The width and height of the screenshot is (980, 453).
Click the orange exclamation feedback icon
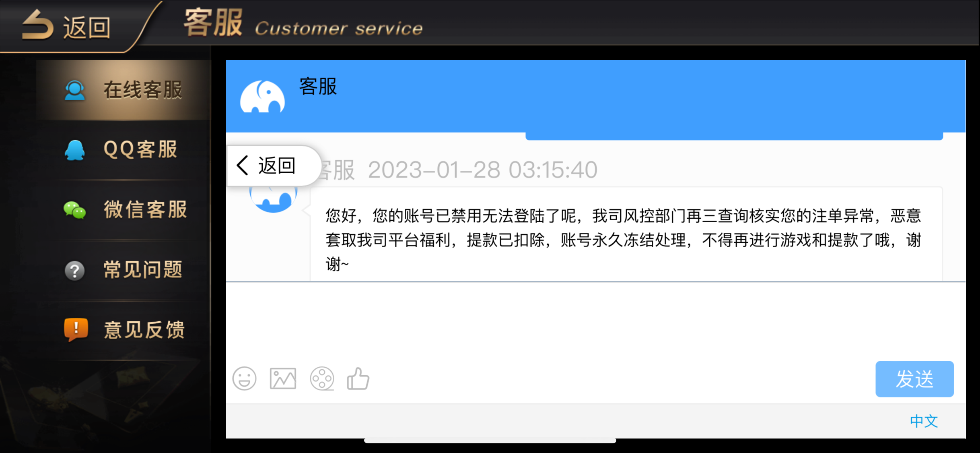[76, 329]
